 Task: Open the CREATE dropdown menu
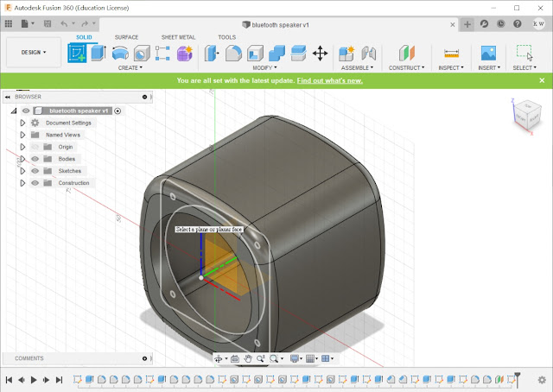click(x=130, y=67)
